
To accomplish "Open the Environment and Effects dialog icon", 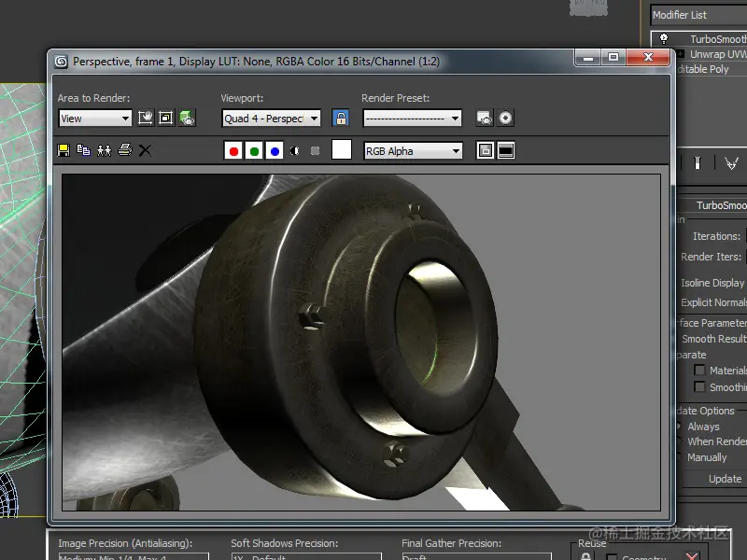I will [505, 119].
